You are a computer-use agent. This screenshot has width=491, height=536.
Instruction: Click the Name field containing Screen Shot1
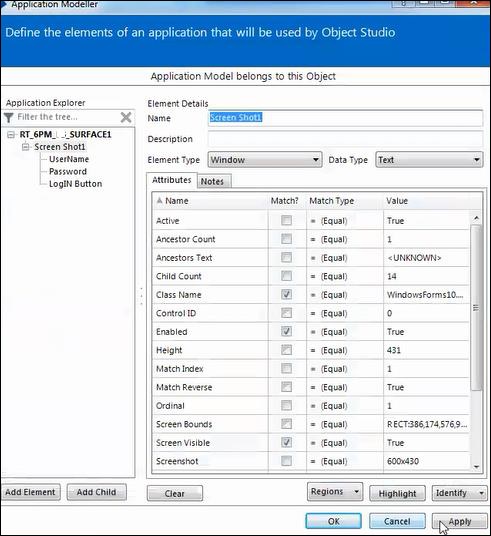pos(345,118)
